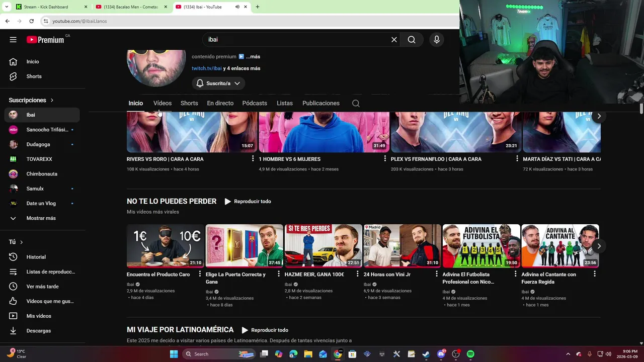The height and width of the screenshot is (362, 644).
Task: Play all NO TE LO PUEDES PERDER videos
Action: (248, 201)
